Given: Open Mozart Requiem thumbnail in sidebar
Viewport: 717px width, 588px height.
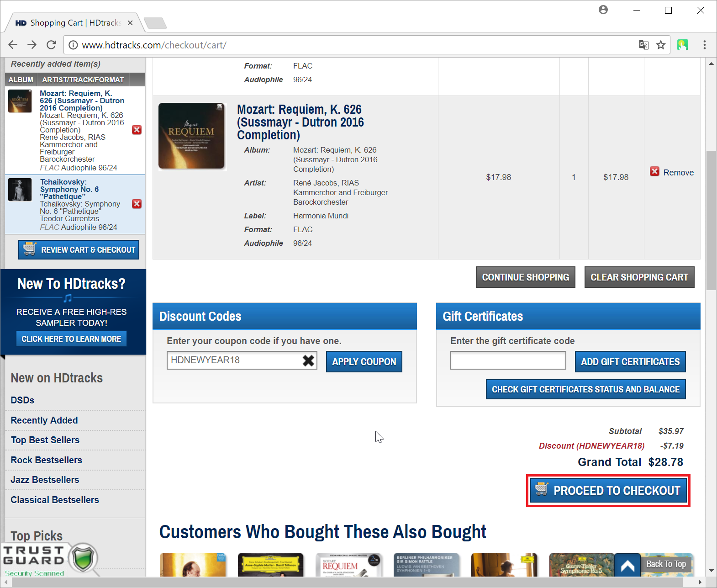Looking at the screenshot, I should point(20,101).
